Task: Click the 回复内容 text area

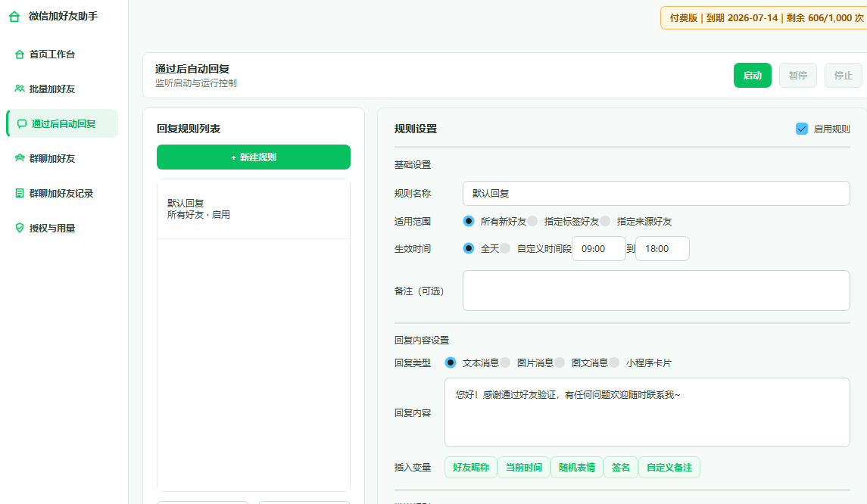Action: [647, 412]
